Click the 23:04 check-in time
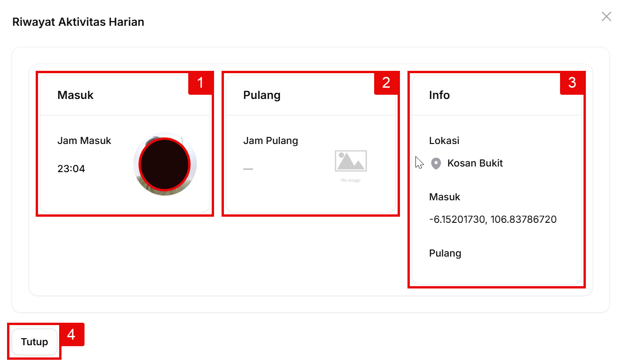 (x=71, y=169)
